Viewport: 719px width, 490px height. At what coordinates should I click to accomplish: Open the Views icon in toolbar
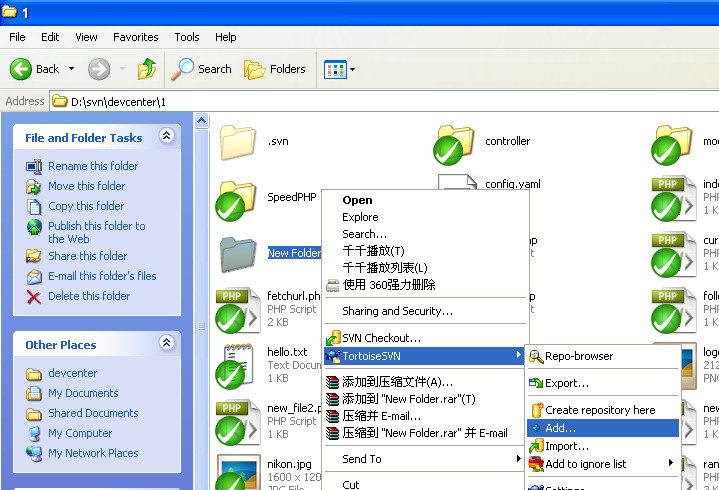click(x=335, y=70)
